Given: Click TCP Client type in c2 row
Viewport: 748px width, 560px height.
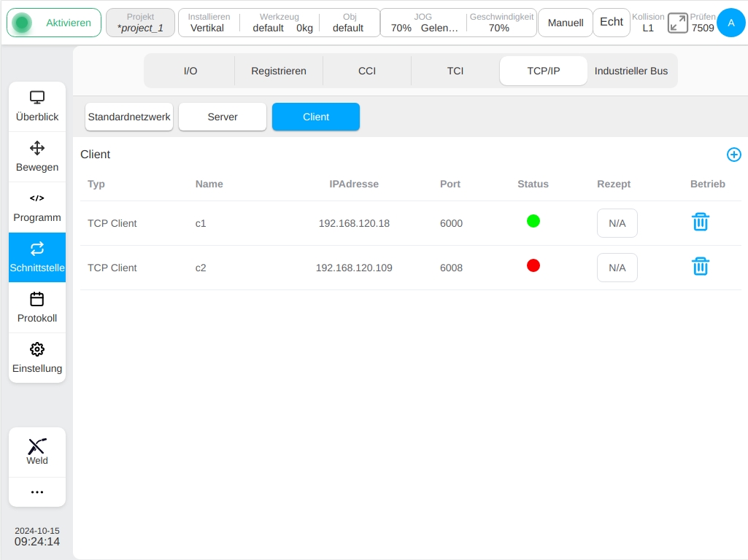Looking at the screenshot, I should (x=112, y=268).
